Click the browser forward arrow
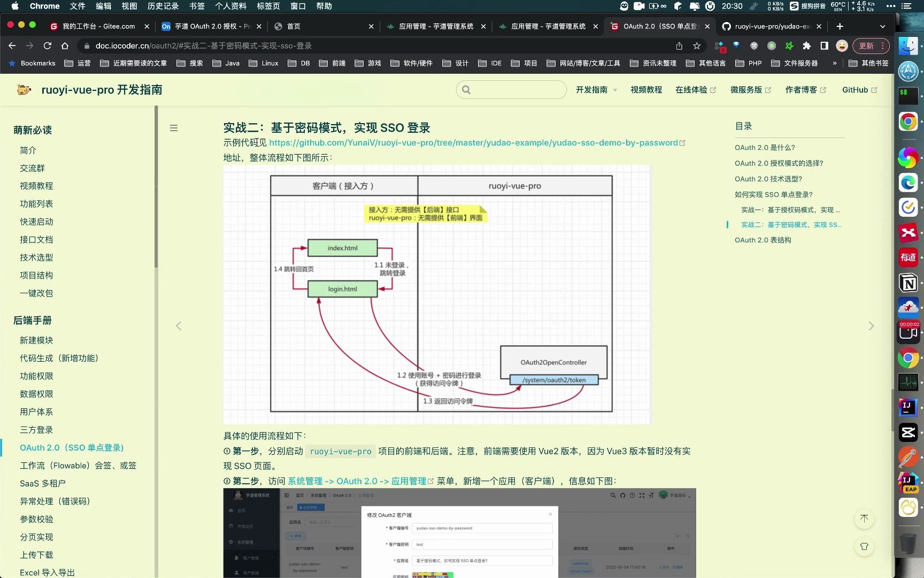This screenshot has width=924, height=578. pos(30,46)
